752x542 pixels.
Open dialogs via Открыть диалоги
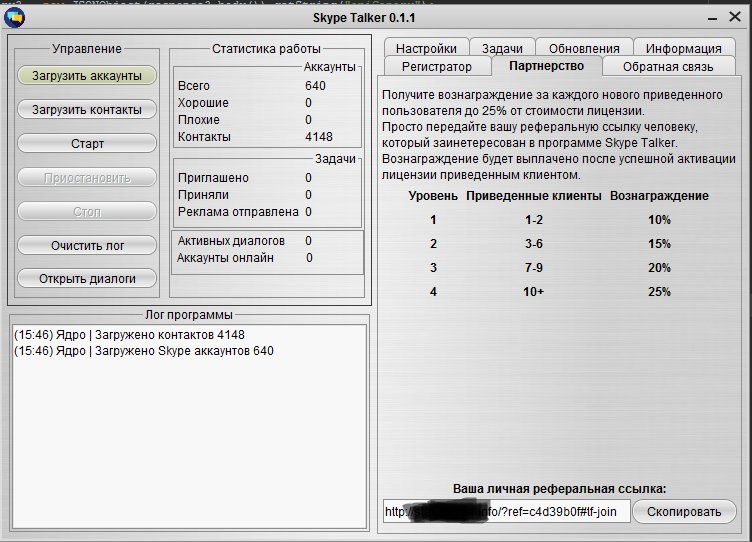[87, 279]
